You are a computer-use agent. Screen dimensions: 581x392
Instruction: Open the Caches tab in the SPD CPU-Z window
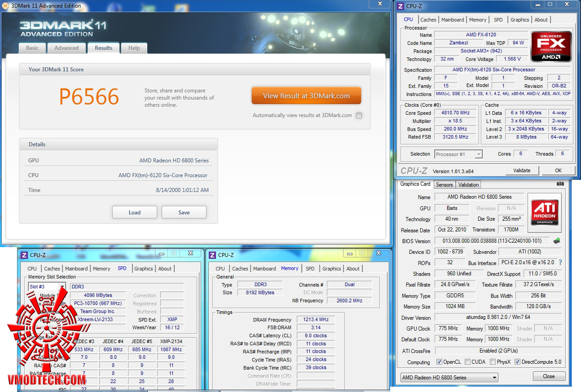point(52,269)
